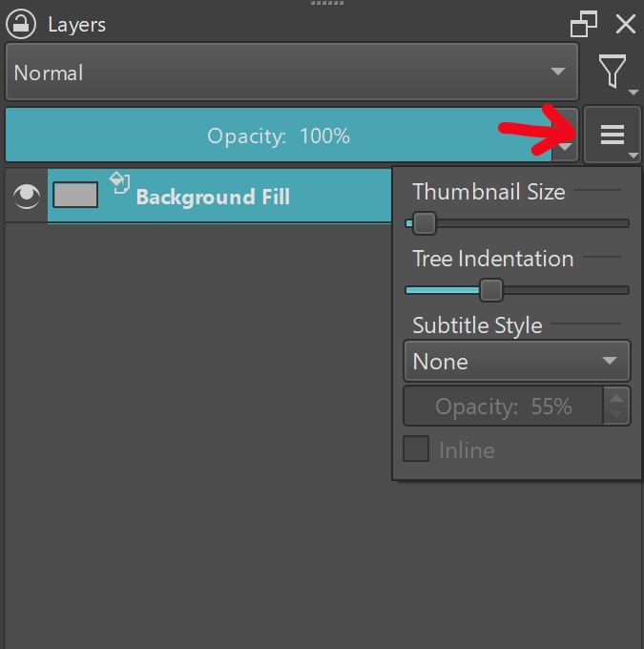The width and height of the screenshot is (644, 649).
Task: Click down arrow on subtitle Opacity spinbox
Action: 617,415
